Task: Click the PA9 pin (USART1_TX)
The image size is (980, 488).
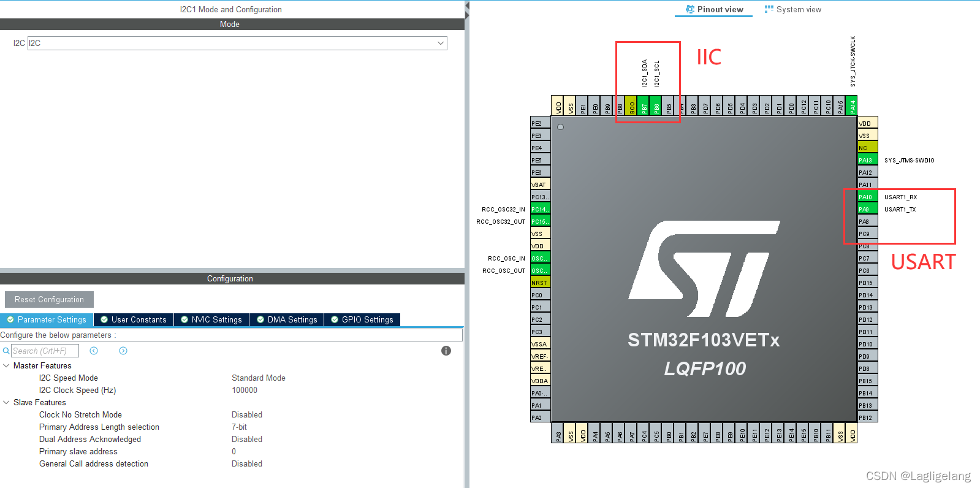Action: pos(868,209)
